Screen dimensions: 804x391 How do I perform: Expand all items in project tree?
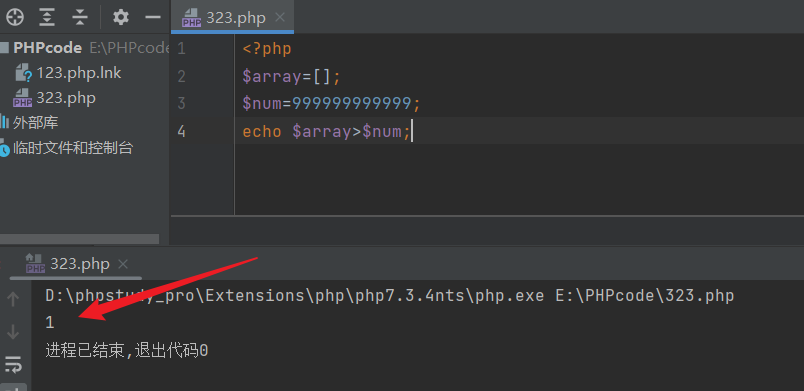click(47, 17)
